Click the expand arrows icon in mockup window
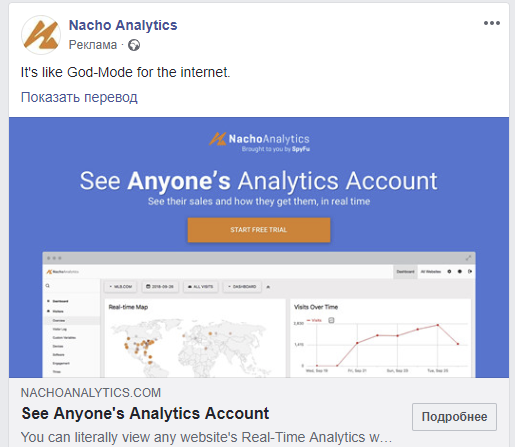The image size is (515, 447). coord(468,258)
